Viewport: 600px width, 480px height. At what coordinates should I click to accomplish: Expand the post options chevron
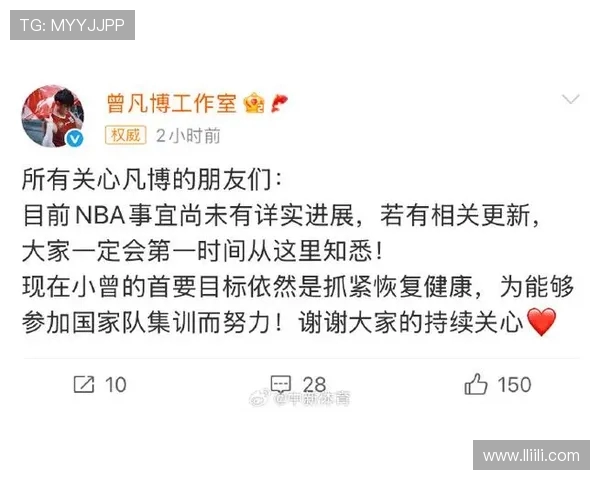[571, 99]
